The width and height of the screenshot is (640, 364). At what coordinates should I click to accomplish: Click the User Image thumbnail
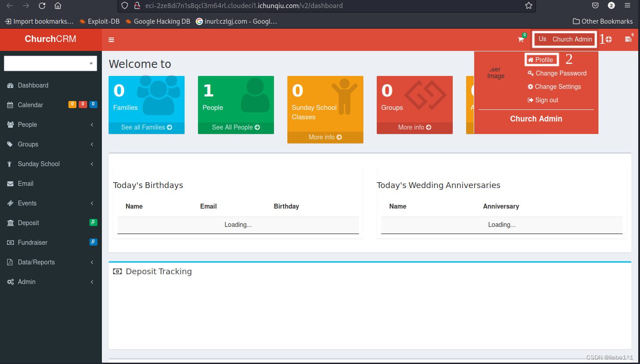496,73
